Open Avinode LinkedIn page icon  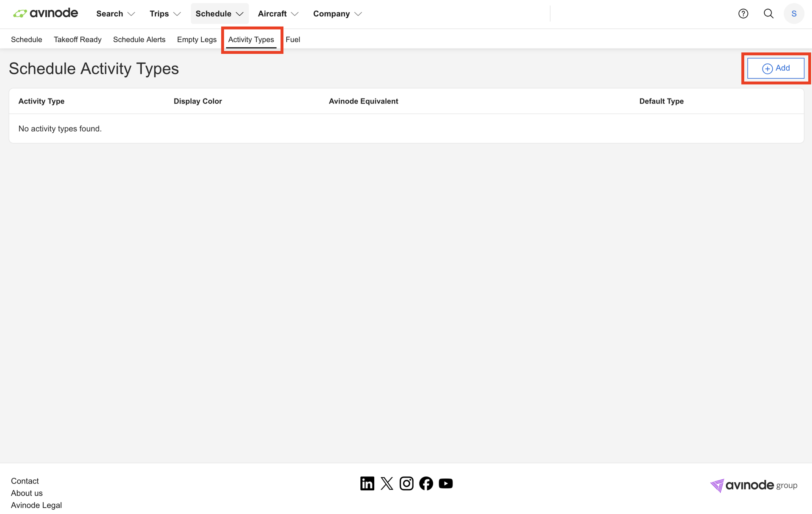tap(367, 483)
